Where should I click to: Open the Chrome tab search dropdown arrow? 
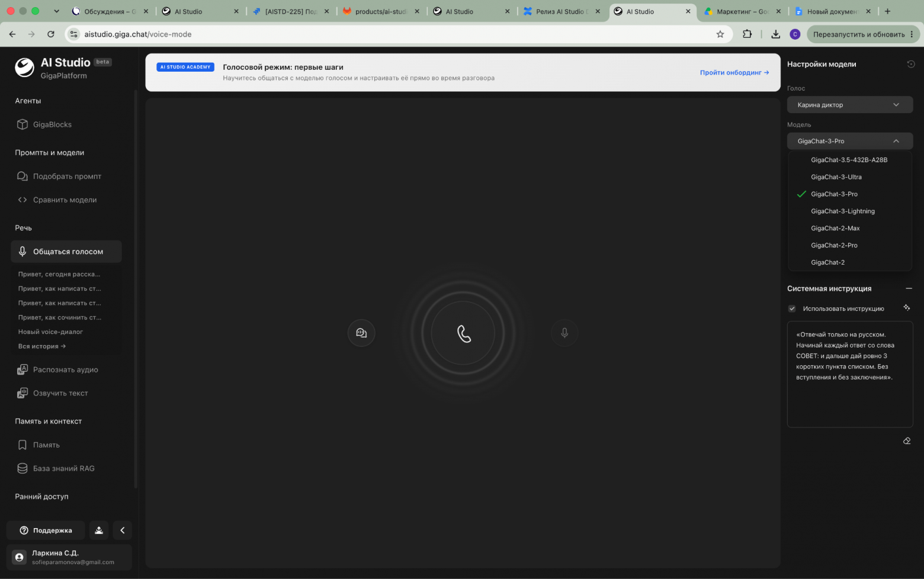pyautogui.click(x=56, y=11)
